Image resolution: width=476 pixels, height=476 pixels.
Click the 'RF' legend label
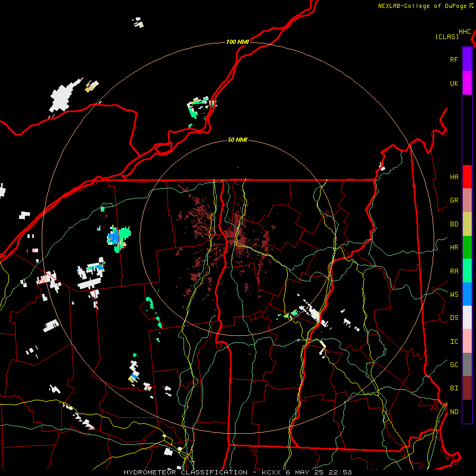click(x=454, y=59)
